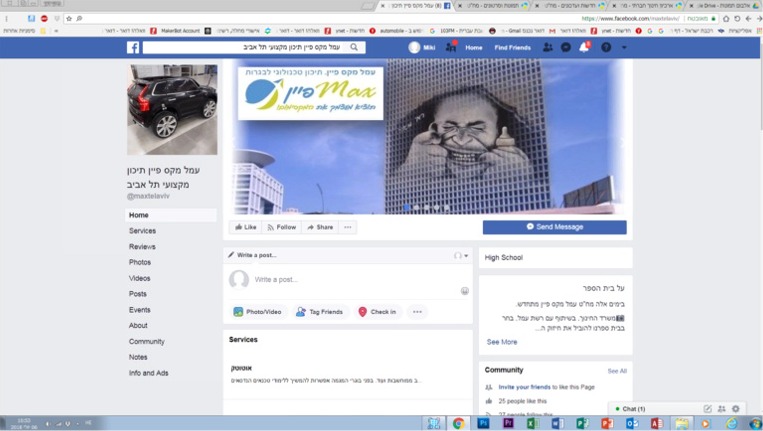Click the search magnifier icon
The image size is (763, 431).
(x=355, y=47)
